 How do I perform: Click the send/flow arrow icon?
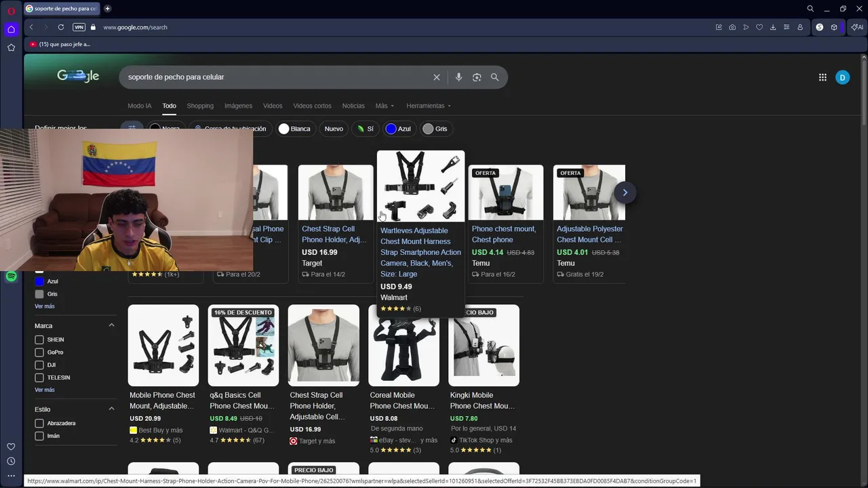746,27
